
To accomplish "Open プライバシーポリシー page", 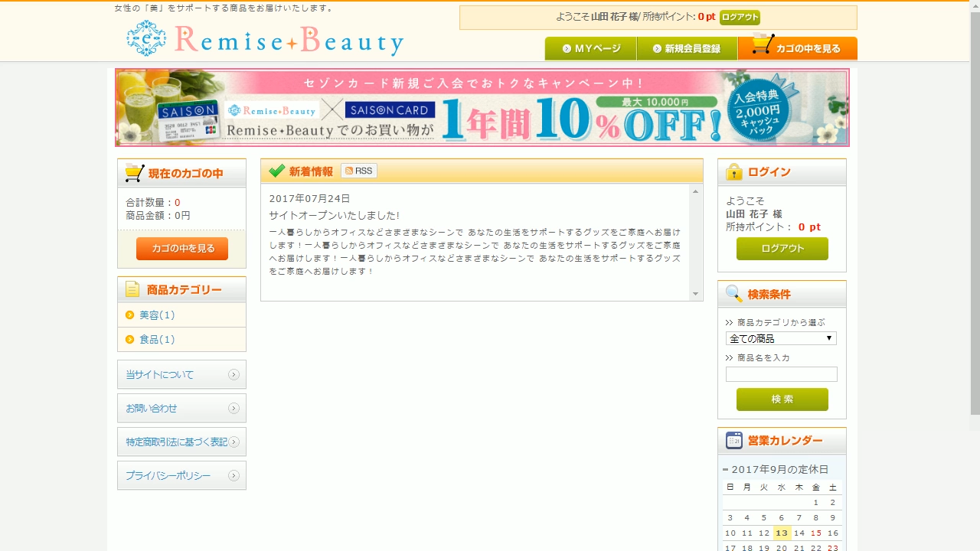I will [x=181, y=476].
